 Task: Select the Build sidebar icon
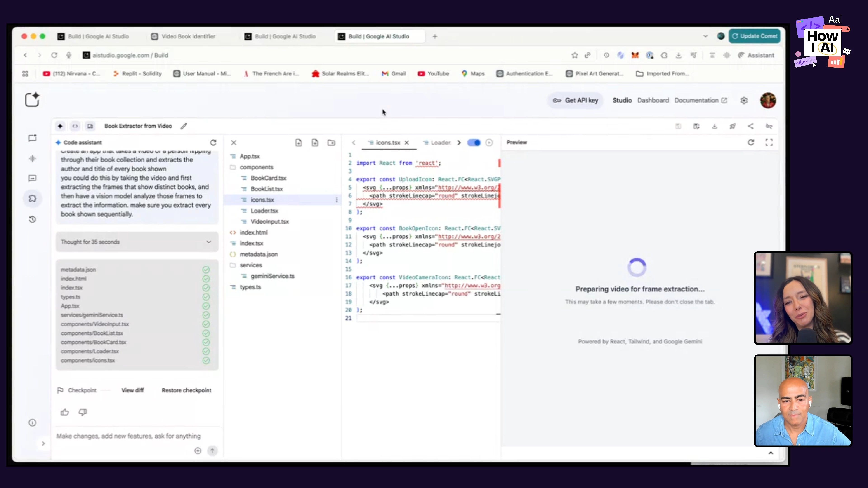tap(32, 199)
